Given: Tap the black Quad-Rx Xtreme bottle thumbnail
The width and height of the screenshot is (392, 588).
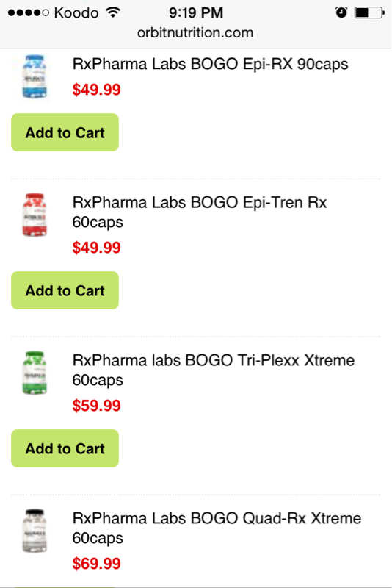Looking at the screenshot, I should tap(35, 531).
